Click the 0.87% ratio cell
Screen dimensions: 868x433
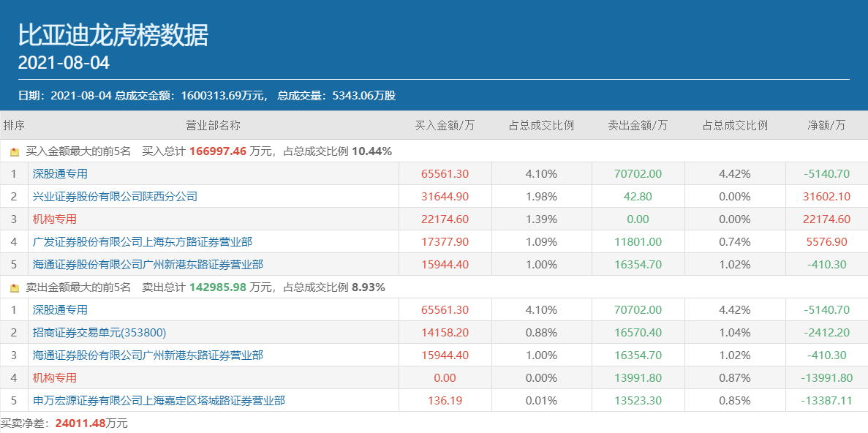(x=735, y=378)
